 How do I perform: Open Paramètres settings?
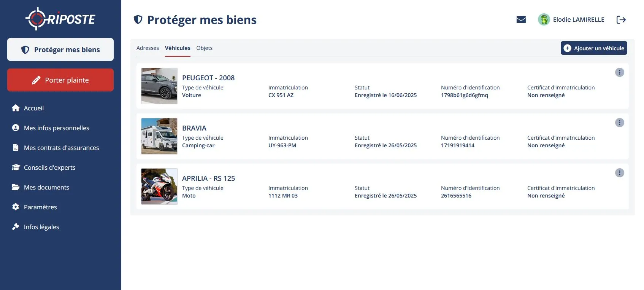point(40,207)
